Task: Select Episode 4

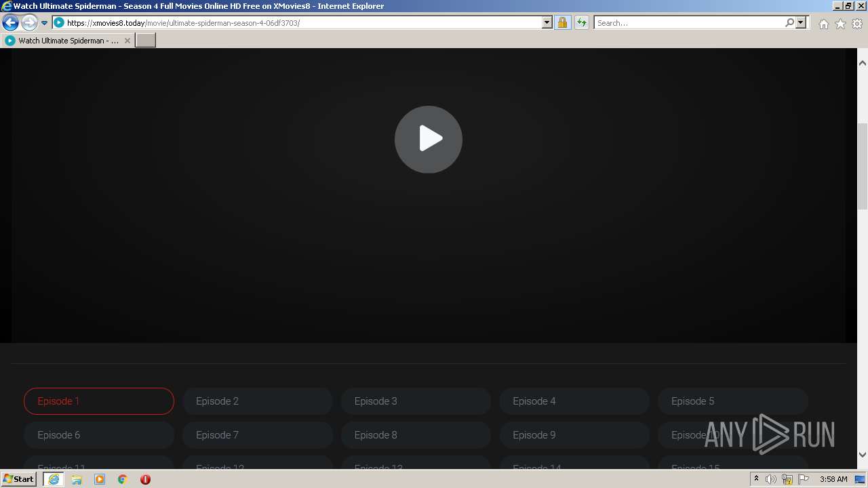Action: (574, 401)
